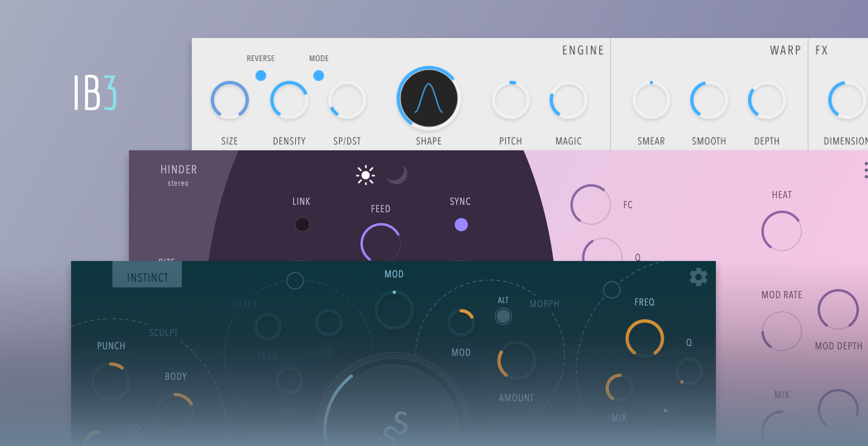Click the orange FREQ knob
The width and height of the screenshot is (868, 446).
point(644,338)
